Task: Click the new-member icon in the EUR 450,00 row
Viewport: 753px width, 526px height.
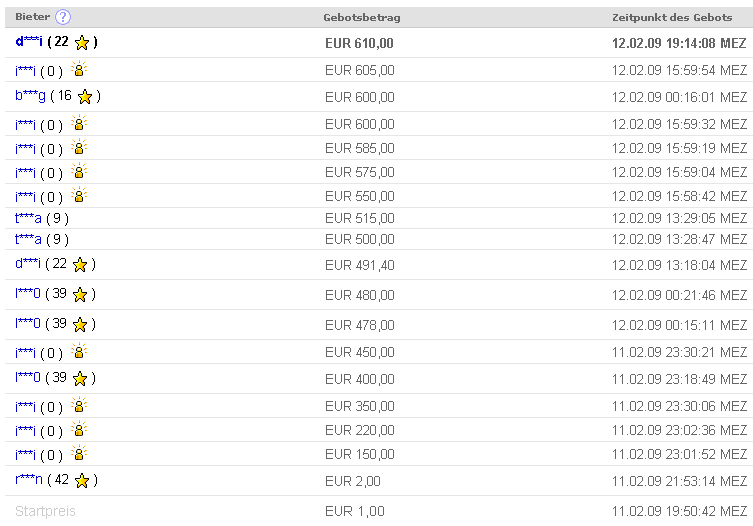Action: pos(79,352)
